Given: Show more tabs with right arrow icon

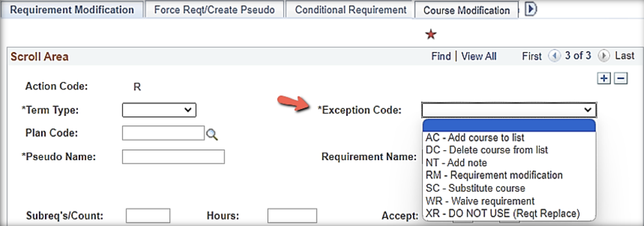Looking at the screenshot, I should pos(530,9).
